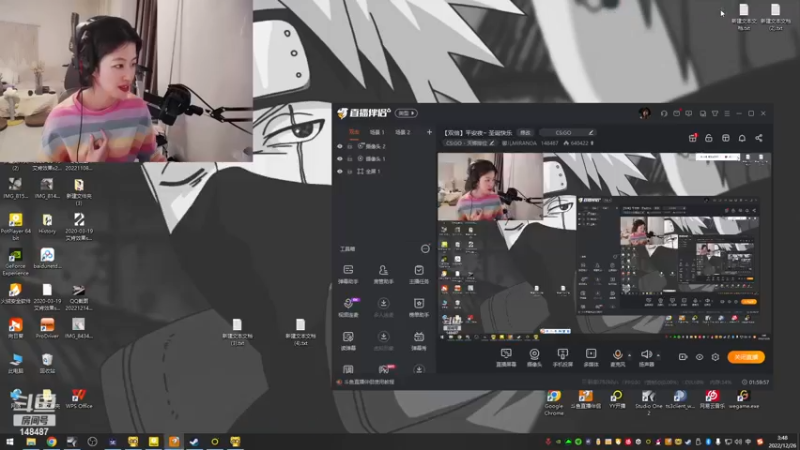Open the 主播任务 tool
Image resolution: width=800 pixels, height=450 pixels.
click(419, 274)
